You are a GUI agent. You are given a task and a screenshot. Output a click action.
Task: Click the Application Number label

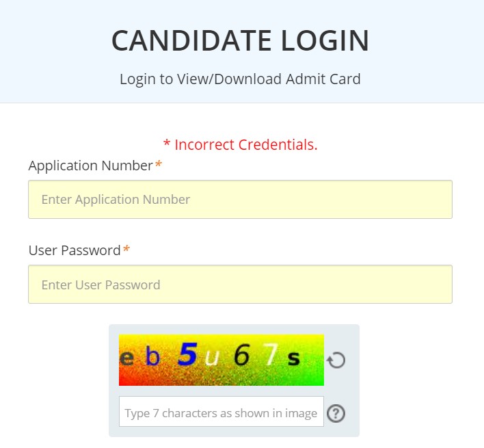point(91,166)
